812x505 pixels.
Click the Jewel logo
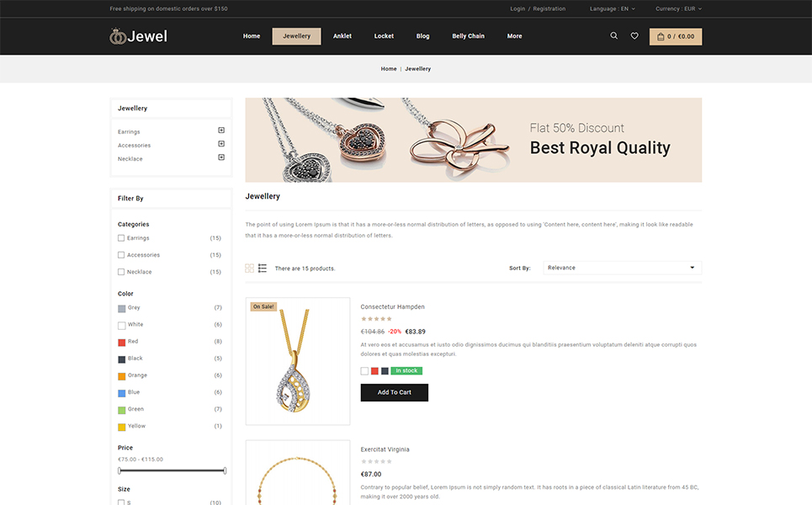[x=138, y=35]
